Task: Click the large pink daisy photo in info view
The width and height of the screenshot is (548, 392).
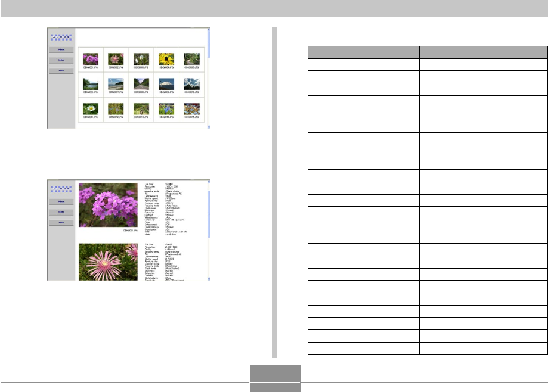Action: pyautogui.click(x=108, y=262)
